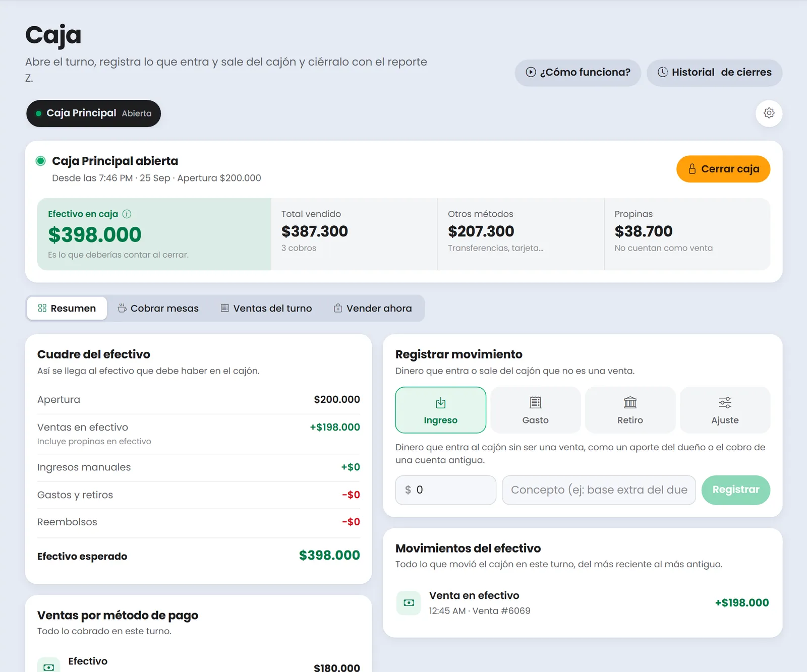Click the Venta en efectivo movement entry title

coord(474,595)
